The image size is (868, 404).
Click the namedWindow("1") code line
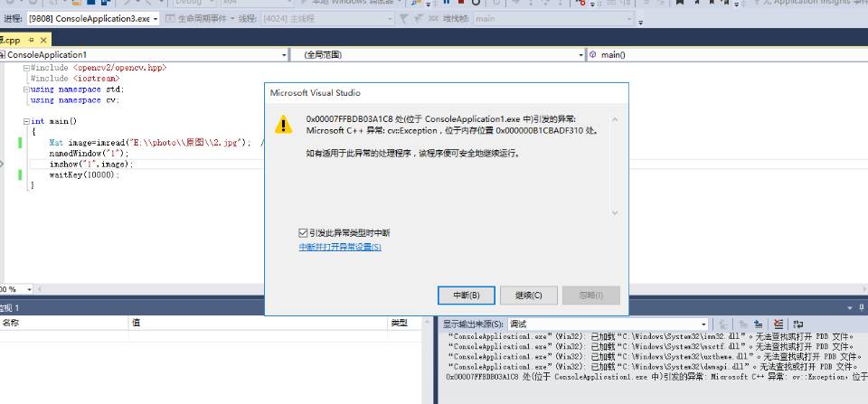89,154
